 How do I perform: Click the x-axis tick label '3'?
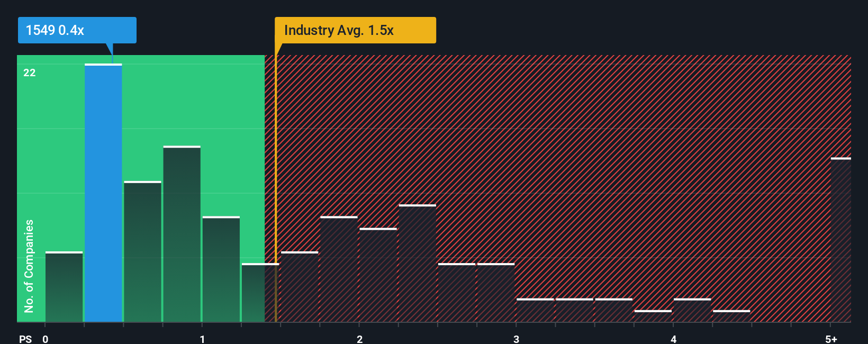click(x=516, y=339)
